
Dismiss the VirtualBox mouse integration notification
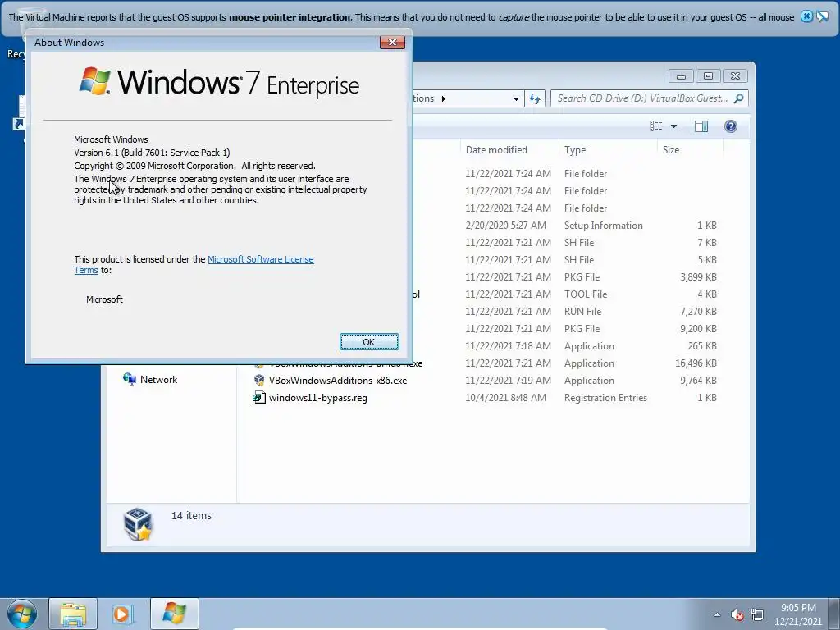[x=806, y=16]
